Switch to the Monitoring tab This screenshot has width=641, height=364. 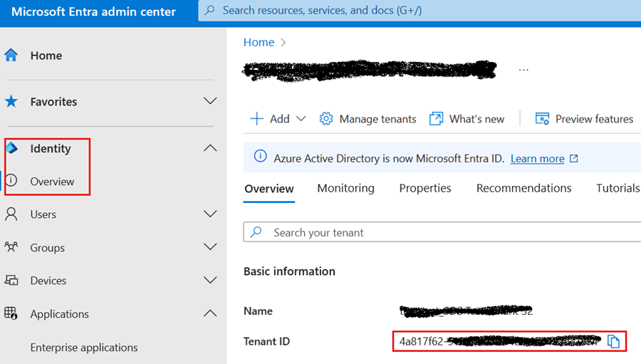[x=346, y=188]
